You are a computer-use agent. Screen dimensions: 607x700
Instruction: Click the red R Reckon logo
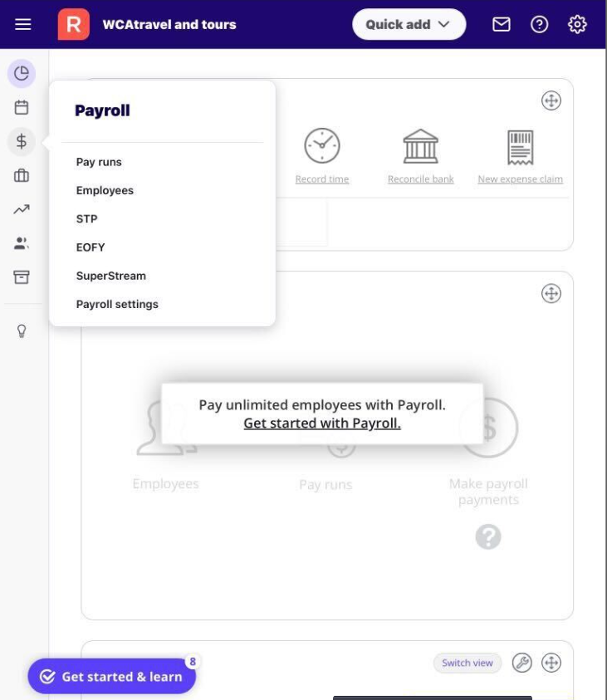pos(74,24)
